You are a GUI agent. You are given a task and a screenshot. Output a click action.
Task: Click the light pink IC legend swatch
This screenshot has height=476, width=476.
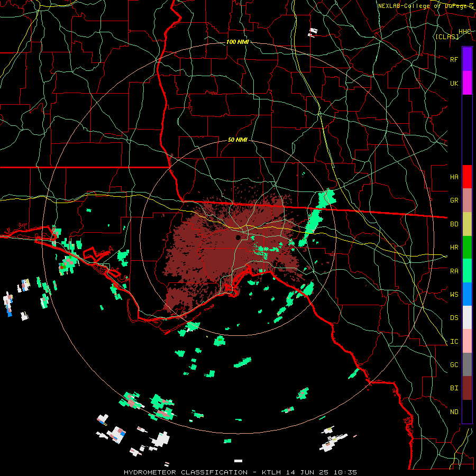tap(467, 341)
